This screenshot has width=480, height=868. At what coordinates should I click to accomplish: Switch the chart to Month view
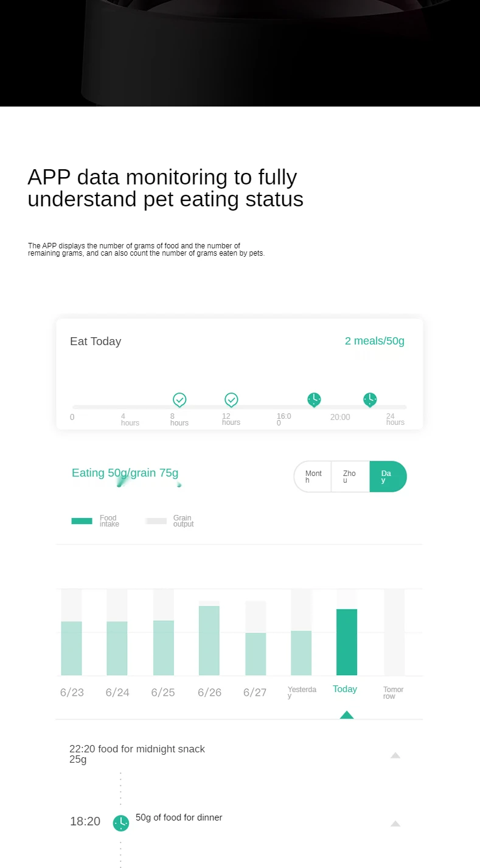[313, 477]
